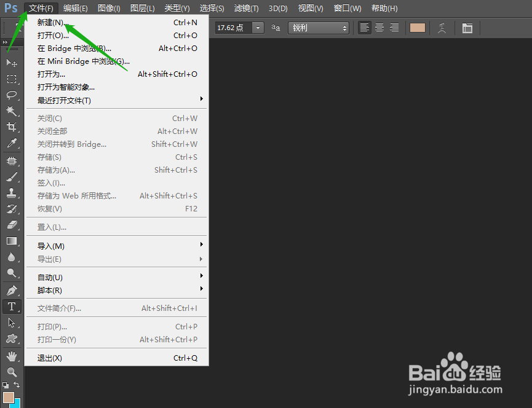Select the Eyedropper tool
This screenshot has width=532, height=408.
coord(12,143)
